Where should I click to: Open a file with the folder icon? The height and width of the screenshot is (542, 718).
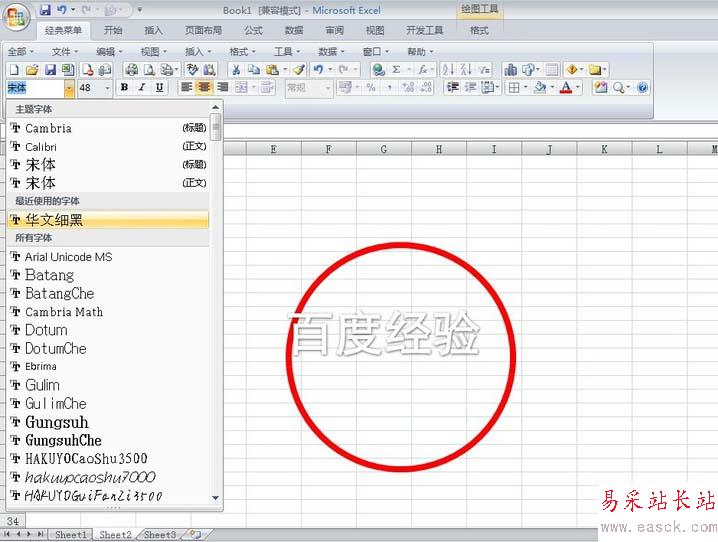click(32, 70)
